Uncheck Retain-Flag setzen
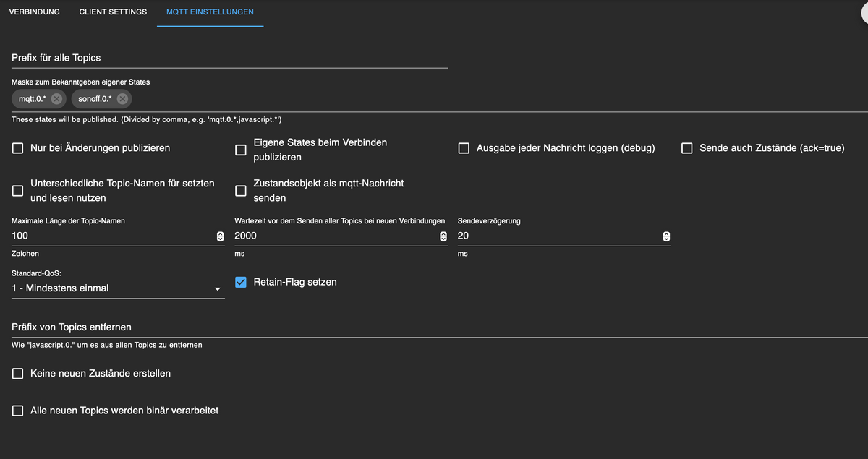This screenshot has height=459, width=868. pos(241,282)
